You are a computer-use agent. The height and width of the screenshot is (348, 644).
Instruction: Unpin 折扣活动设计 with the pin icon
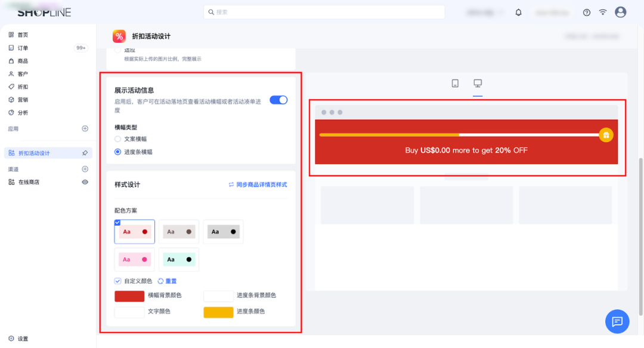tap(85, 153)
